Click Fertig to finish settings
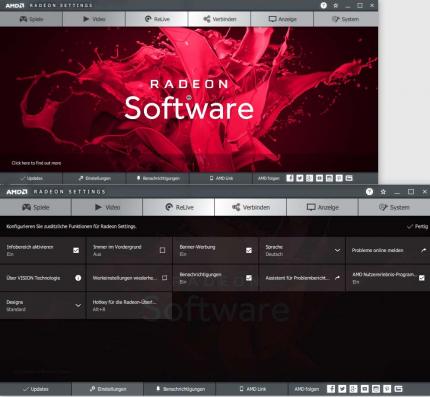 pos(417,226)
